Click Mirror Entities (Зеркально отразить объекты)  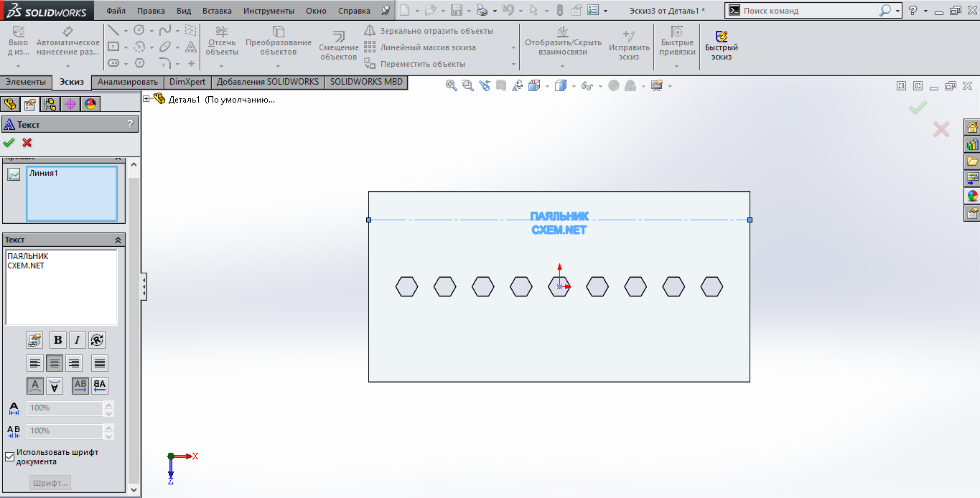point(429,31)
